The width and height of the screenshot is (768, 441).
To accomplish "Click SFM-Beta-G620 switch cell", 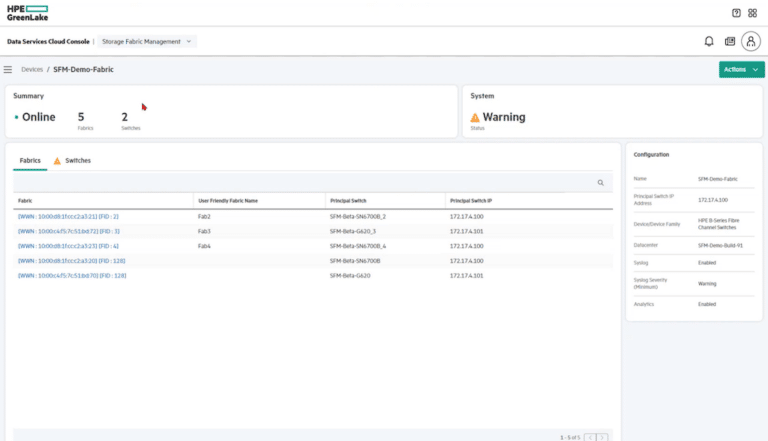I will coord(350,275).
